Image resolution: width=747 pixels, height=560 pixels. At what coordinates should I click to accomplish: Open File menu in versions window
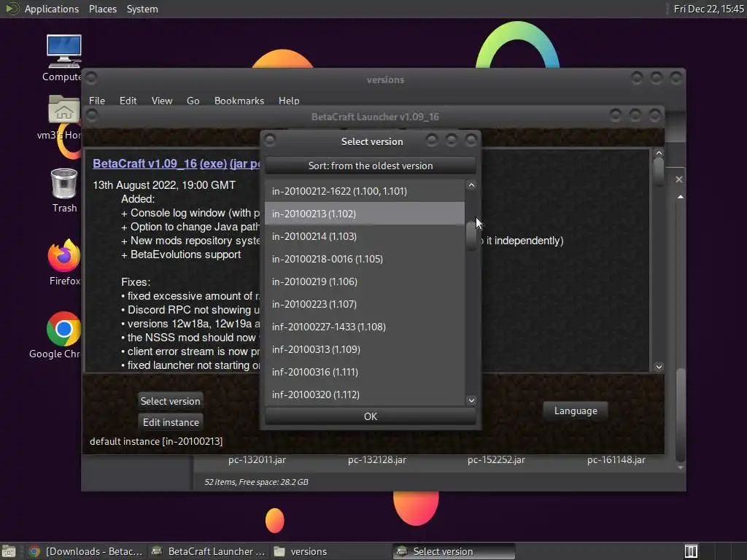tap(97, 101)
